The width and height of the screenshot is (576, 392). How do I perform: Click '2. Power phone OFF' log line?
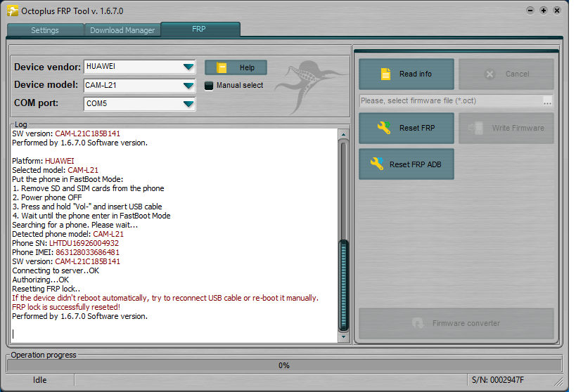(x=47, y=197)
